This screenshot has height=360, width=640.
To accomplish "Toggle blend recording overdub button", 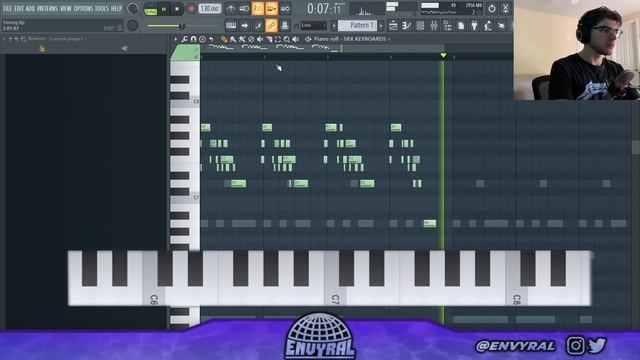I will pyautogui.click(x=271, y=8).
